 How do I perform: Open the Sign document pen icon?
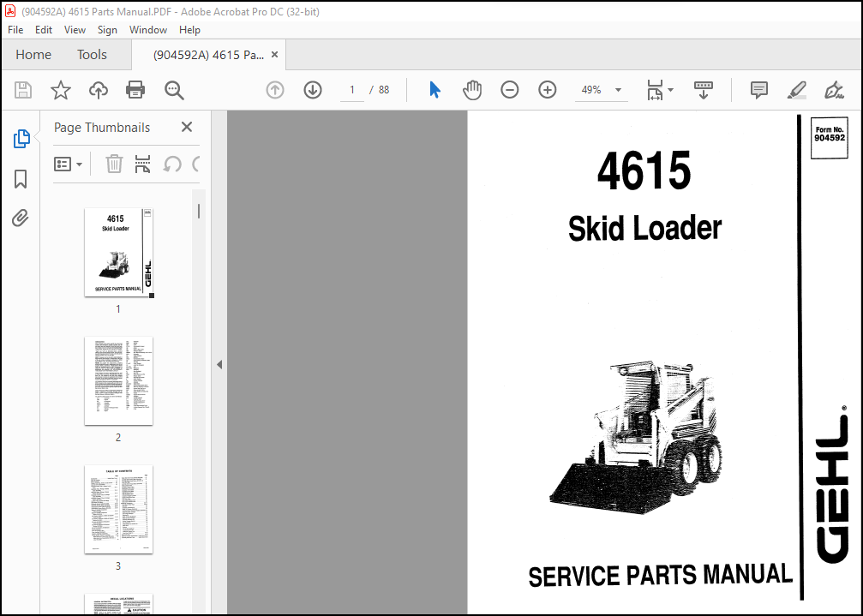835,90
